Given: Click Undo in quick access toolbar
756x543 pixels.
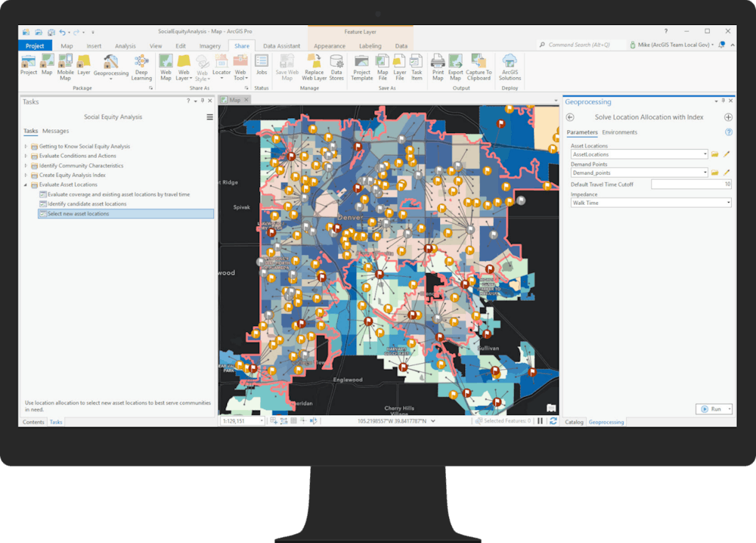Looking at the screenshot, I should tap(62, 33).
